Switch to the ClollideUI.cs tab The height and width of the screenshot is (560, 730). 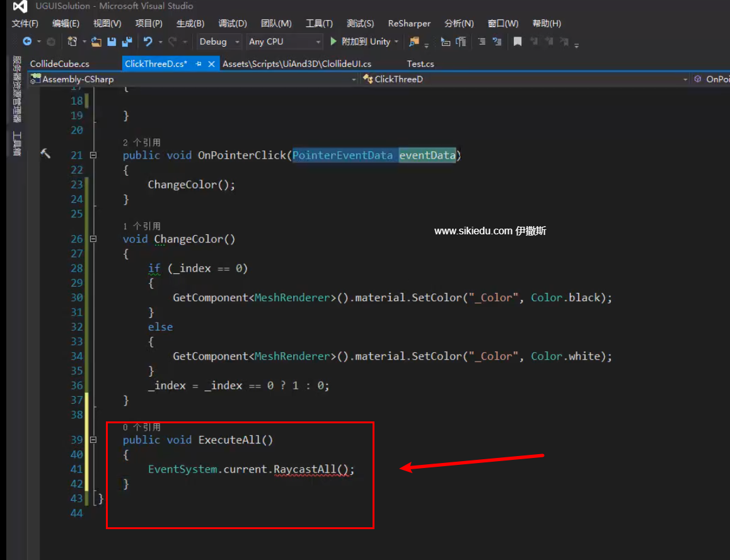296,64
